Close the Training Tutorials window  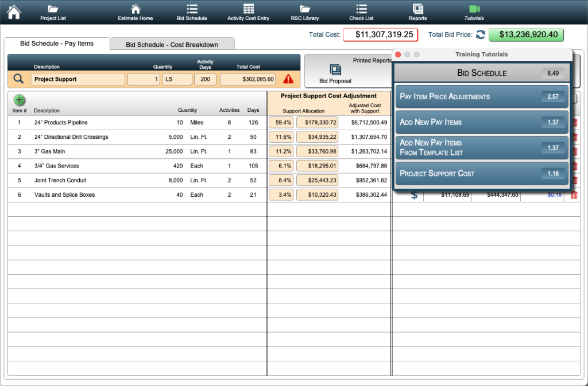[x=399, y=54]
